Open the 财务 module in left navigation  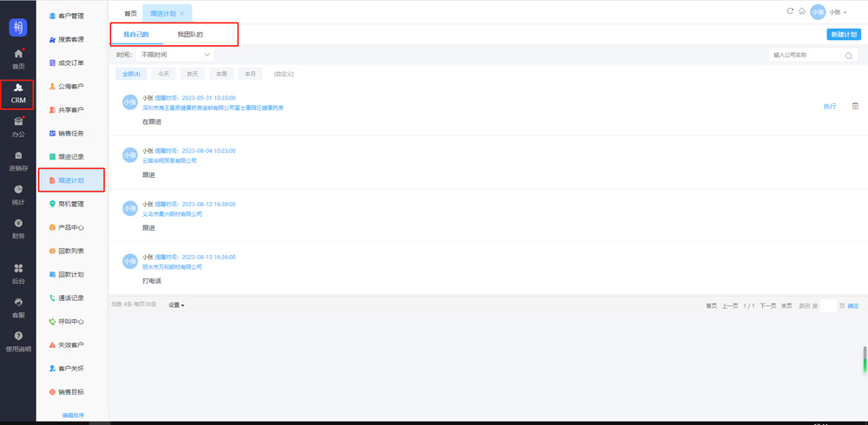(18, 229)
